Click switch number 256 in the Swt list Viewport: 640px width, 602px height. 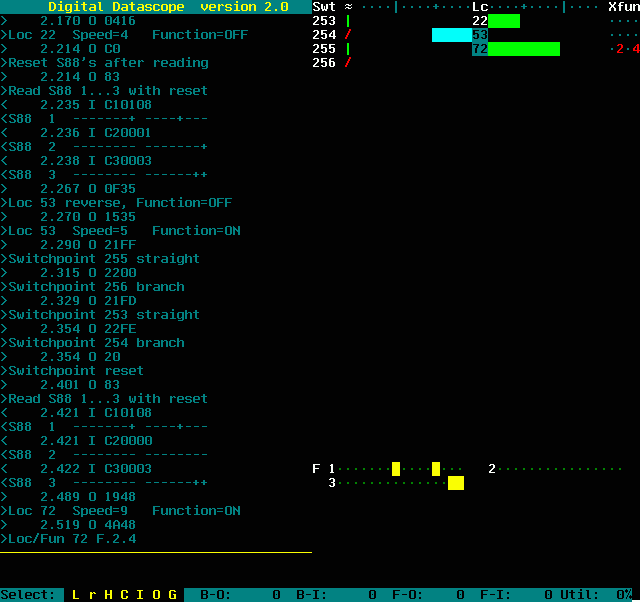click(x=324, y=63)
